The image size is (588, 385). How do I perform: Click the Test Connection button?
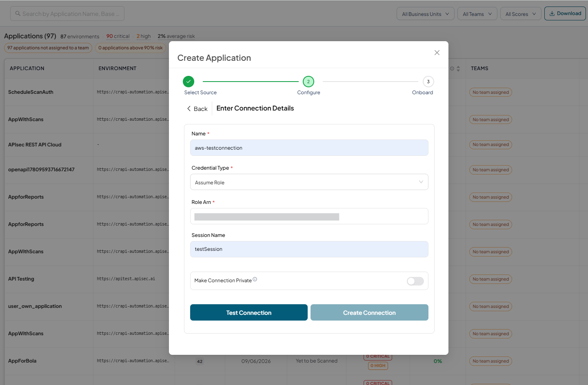pos(249,312)
